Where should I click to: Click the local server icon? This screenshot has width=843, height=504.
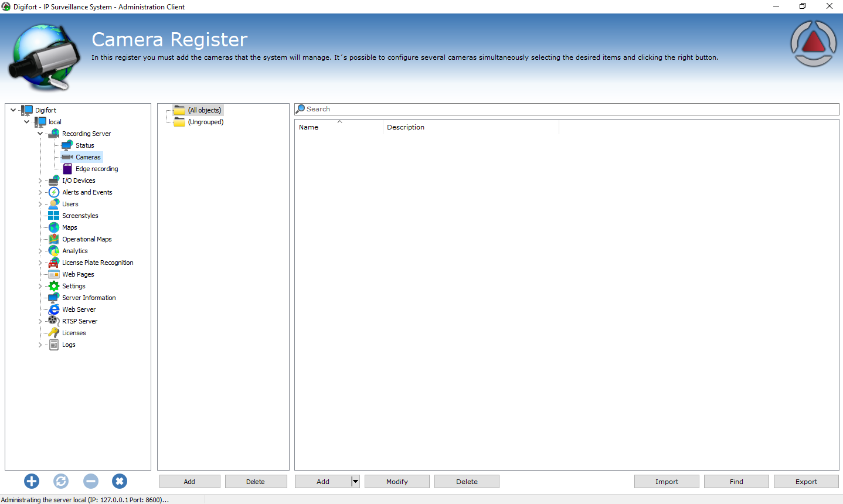40,122
